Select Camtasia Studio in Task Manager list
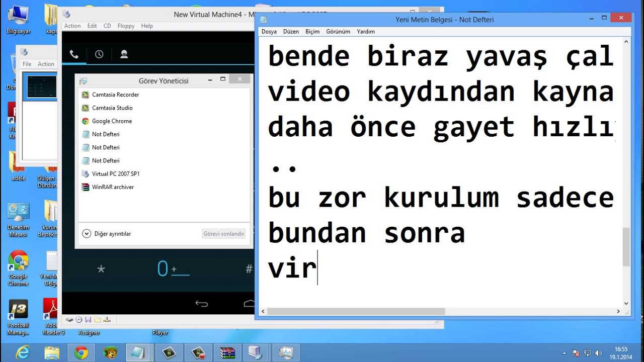Viewport: 644px width, 362px height. (x=164, y=108)
